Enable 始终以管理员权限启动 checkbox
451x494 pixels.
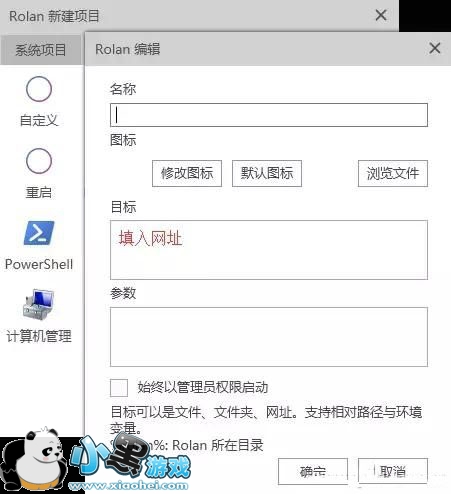[119, 388]
